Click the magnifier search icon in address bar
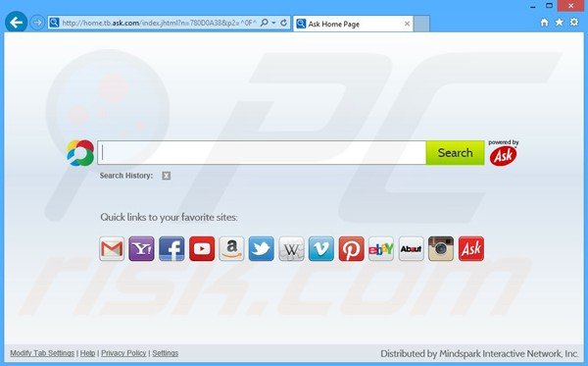 tap(265, 23)
